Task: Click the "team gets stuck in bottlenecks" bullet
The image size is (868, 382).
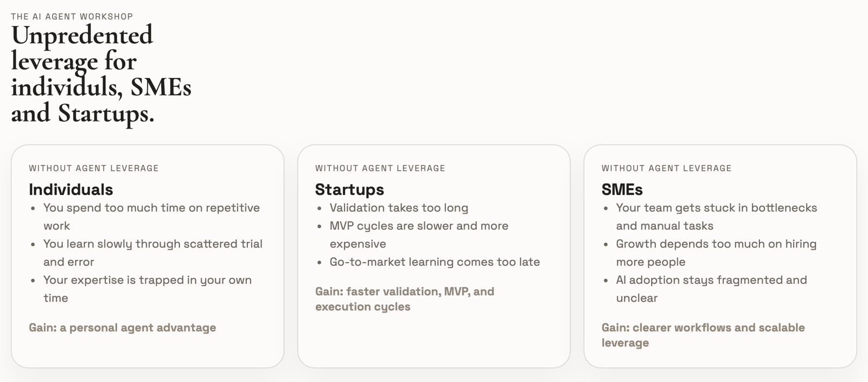Action: pos(716,208)
